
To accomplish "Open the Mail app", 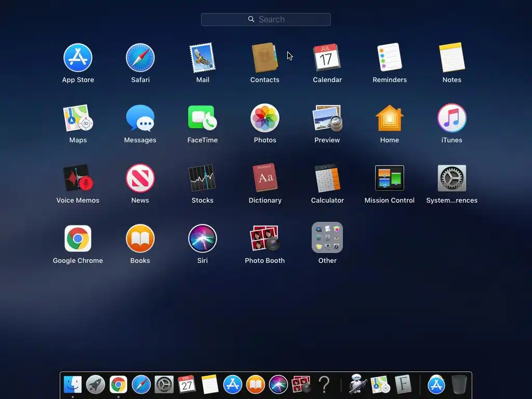I will [x=203, y=58].
